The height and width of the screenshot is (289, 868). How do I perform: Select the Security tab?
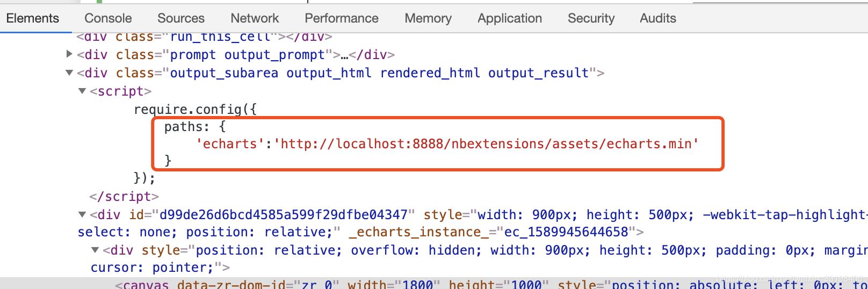coord(591,18)
